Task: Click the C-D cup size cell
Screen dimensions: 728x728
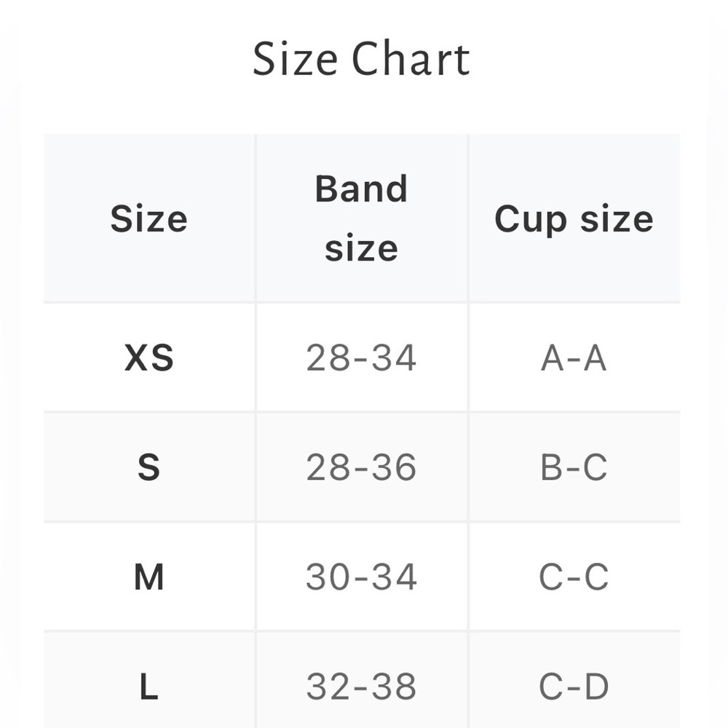Action: click(x=574, y=687)
